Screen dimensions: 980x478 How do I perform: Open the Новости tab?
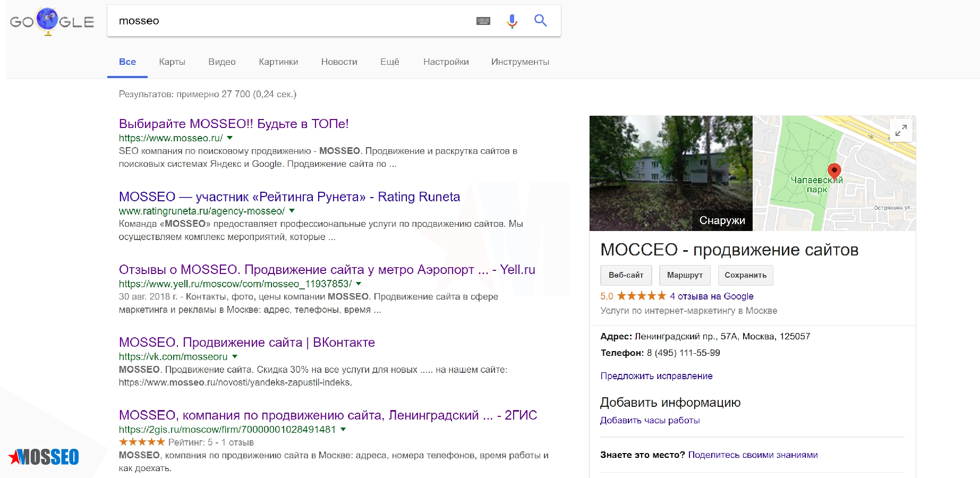pos(339,62)
